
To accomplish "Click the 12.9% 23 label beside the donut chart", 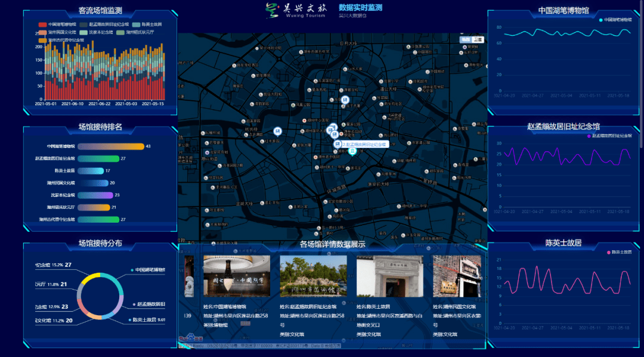I will tap(52, 307).
